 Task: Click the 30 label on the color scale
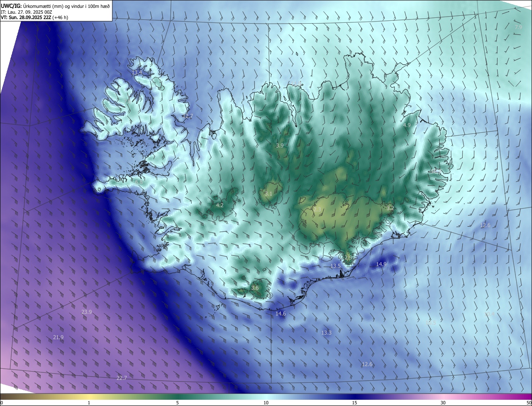(x=443, y=403)
